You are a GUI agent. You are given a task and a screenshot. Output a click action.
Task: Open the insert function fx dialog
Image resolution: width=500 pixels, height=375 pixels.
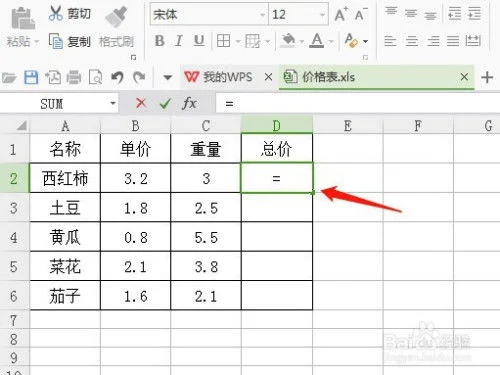pos(189,103)
